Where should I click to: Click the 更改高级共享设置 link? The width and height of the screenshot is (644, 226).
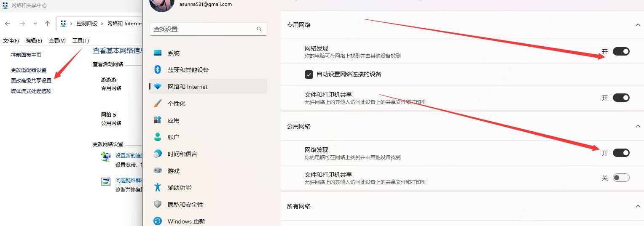(31, 80)
